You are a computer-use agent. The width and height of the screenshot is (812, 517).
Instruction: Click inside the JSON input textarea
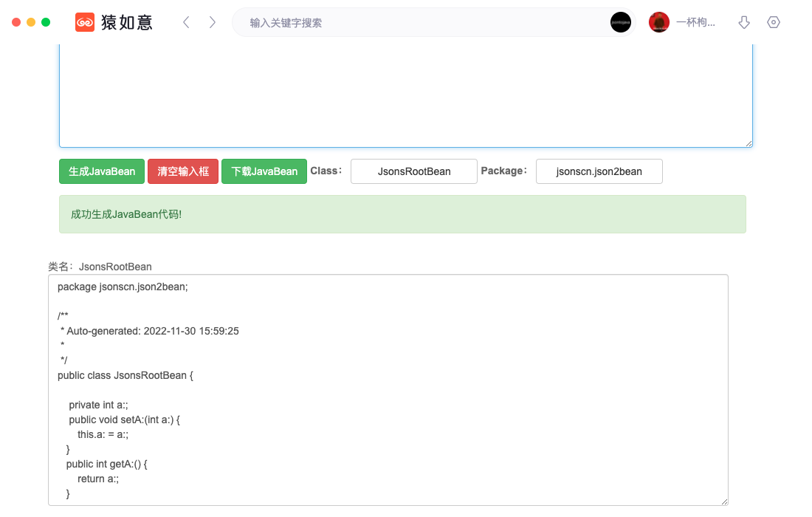click(405, 96)
